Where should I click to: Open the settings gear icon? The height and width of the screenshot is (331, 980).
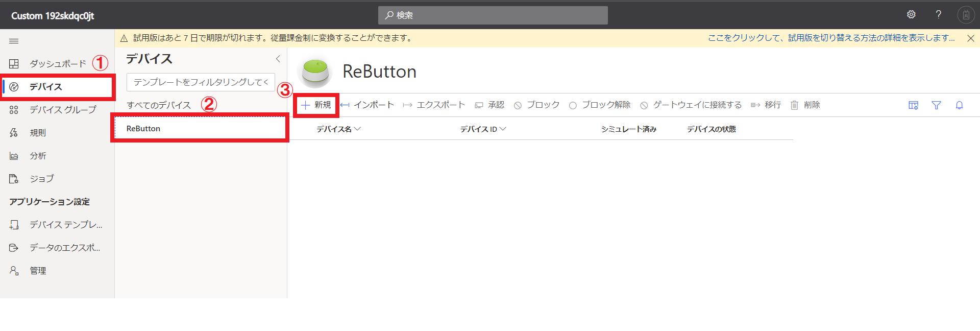pyautogui.click(x=911, y=15)
